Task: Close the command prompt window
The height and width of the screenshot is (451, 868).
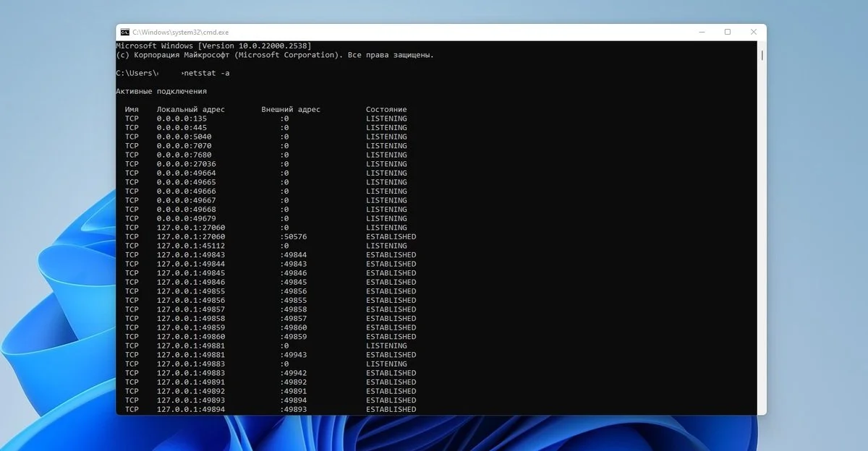Action: (753, 33)
